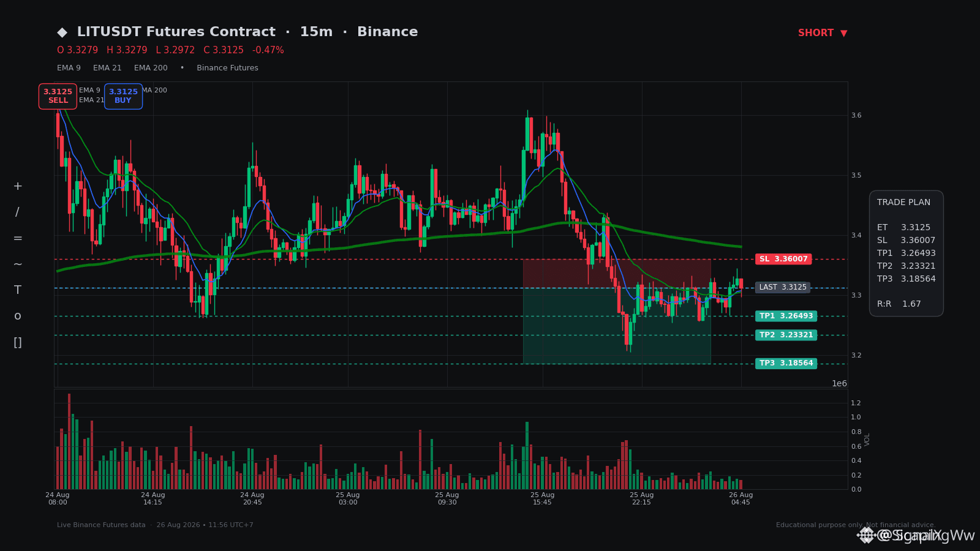Click the 26 Aug 04:45 time label

click(x=741, y=498)
